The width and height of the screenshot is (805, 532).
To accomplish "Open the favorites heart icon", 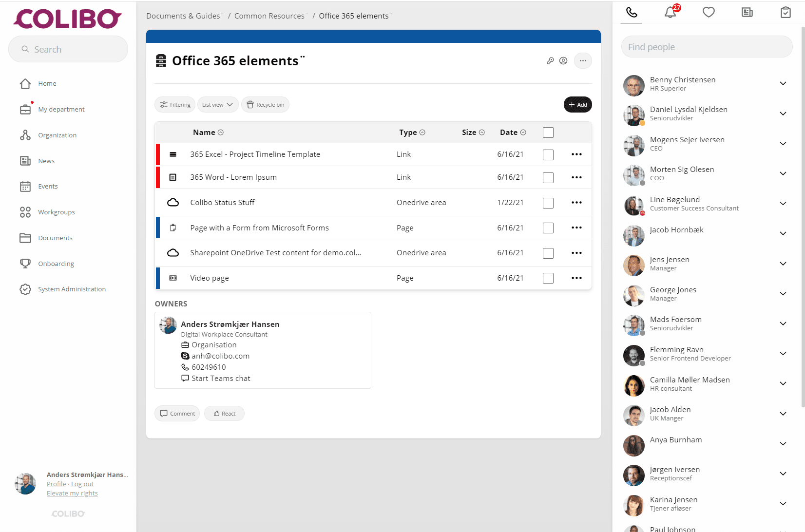I will point(709,12).
